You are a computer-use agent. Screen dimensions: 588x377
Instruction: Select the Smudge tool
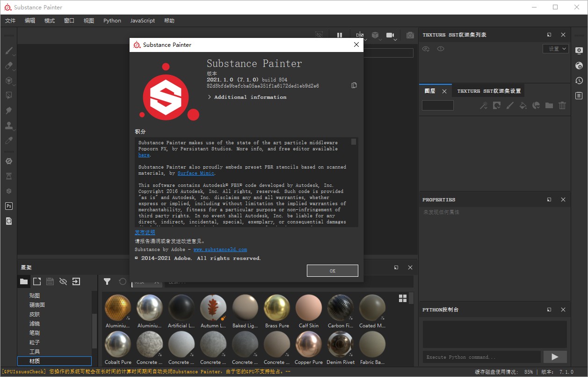9,111
